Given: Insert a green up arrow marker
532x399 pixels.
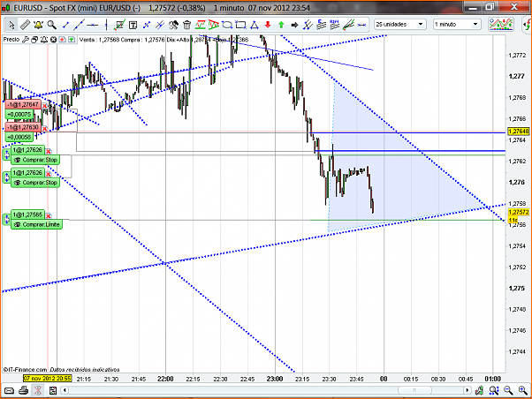Looking at the screenshot, I should tap(281, 25).
